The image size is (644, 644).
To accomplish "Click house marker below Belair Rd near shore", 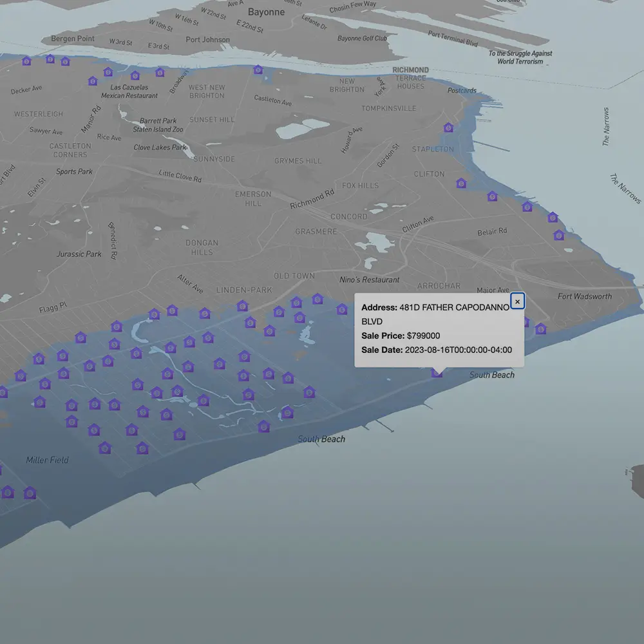I will click(x=558, y=236).
